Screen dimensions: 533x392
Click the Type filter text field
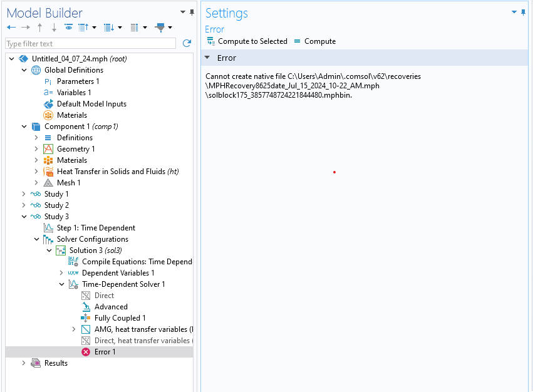pos(90,44)
